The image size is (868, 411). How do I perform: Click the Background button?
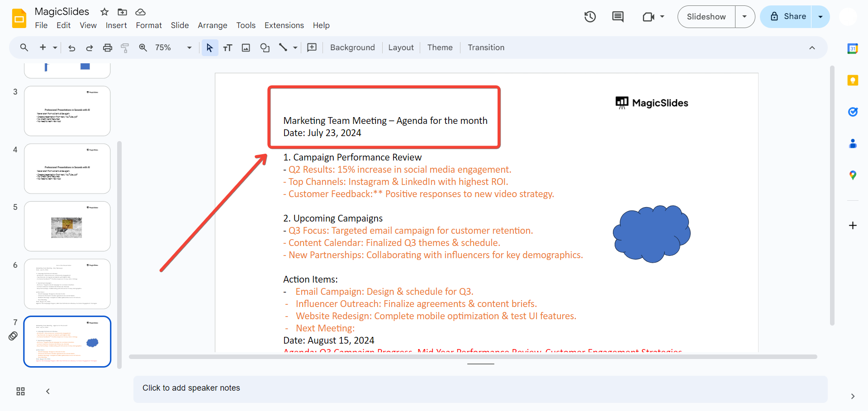coord(352,48)
